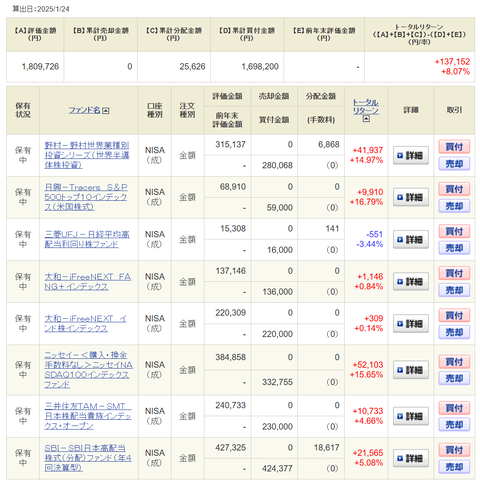Viewport: 480px width, 487px height.
Task: Select valuation cell 68,910
Action: [233, 187]
